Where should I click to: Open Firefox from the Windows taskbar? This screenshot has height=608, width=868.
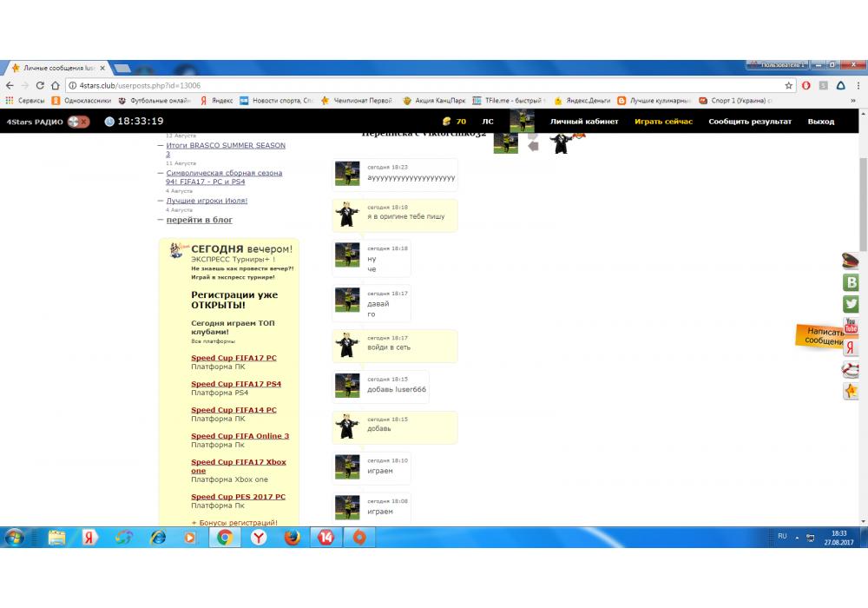292,538
